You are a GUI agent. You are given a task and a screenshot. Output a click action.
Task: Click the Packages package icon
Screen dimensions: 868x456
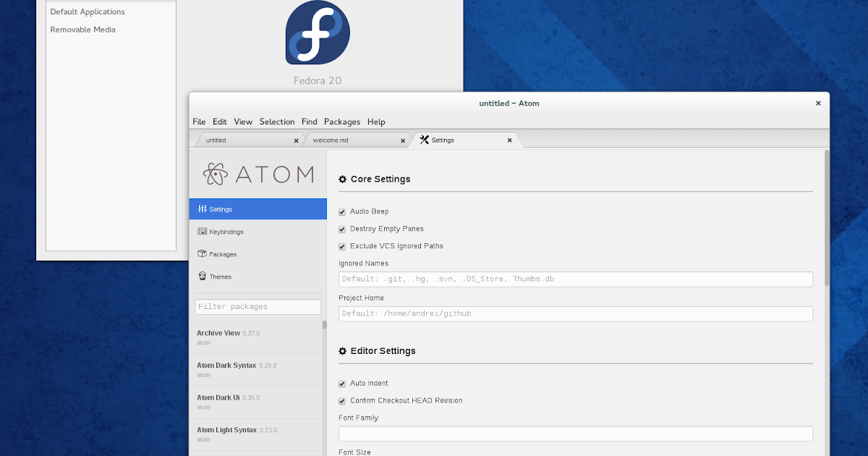click(x=202, y=253)
